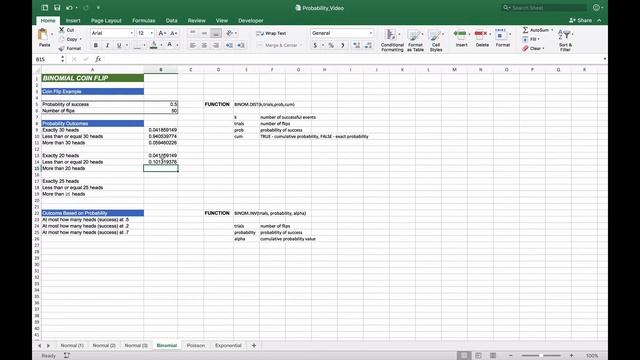Image resolution: width=640 pixels, height=360 pixels.
Task: Decrease the decimal places shown
Action: pos(368,45)
